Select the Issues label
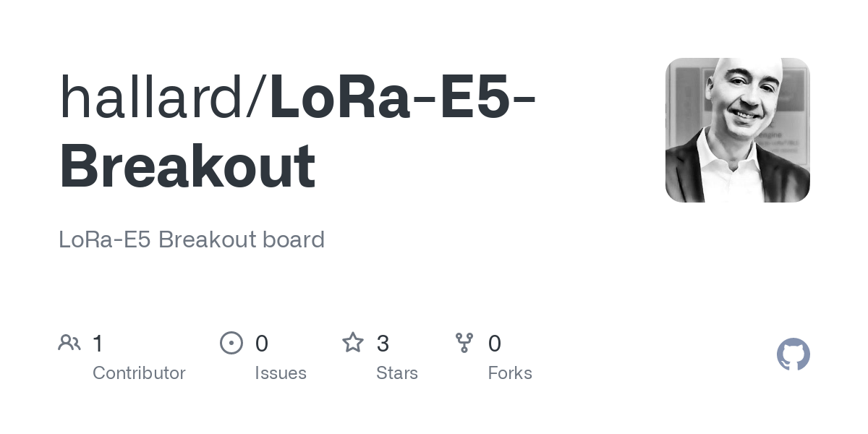868x434 pixels. pyautogui.click(x=281, y=373)
